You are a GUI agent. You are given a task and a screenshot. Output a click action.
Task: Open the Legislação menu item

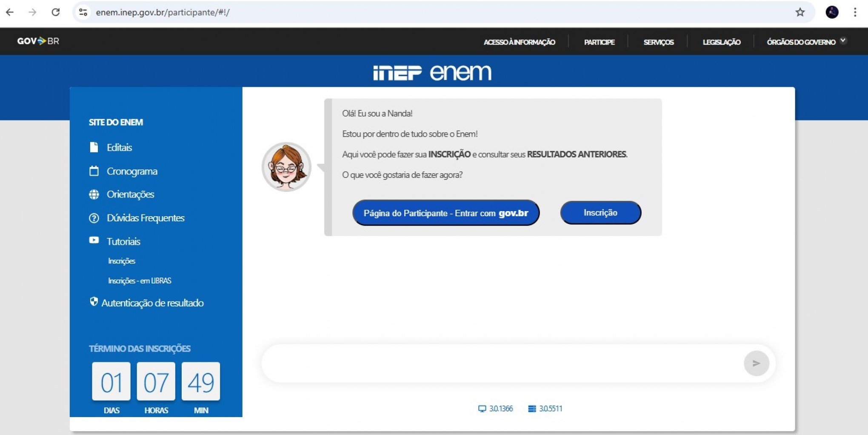tap(722, 42)
